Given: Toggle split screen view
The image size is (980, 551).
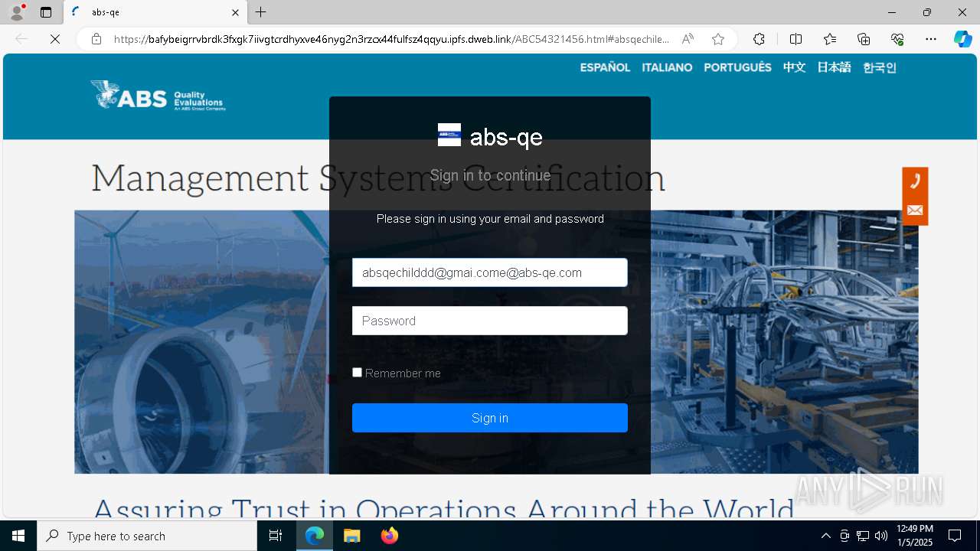Looking at the screenshot, I should [x=795, y=39].
